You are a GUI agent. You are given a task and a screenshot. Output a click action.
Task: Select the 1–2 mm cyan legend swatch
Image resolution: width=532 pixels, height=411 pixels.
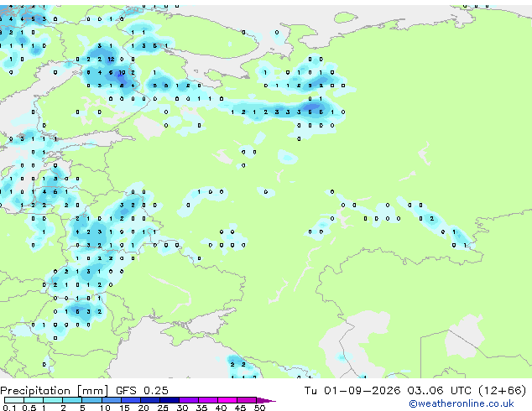[53, 400]
